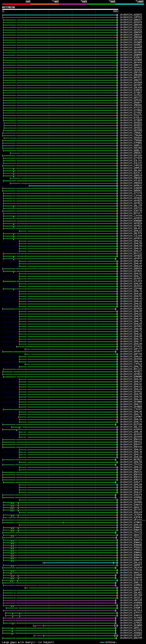Select UniRef100_Q8GT95 entry
146x644 pixels.
pyautogui.click(x=131, y=638)
